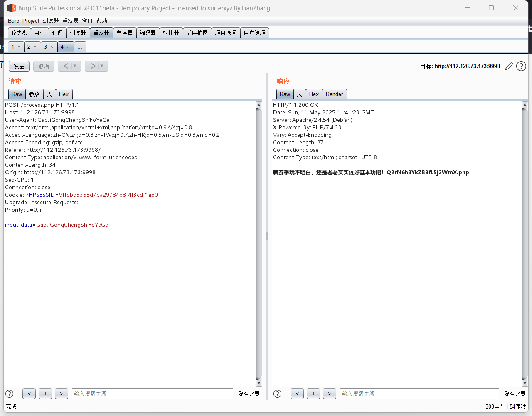532x416 pixels.
Task: Select request 参数 params tab
Action: coord(34,94)
